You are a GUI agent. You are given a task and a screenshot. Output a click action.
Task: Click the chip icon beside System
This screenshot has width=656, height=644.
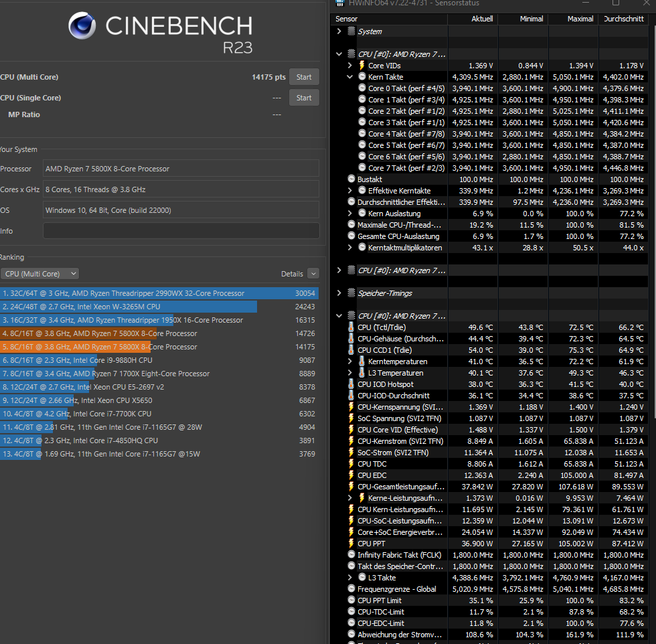351,31
